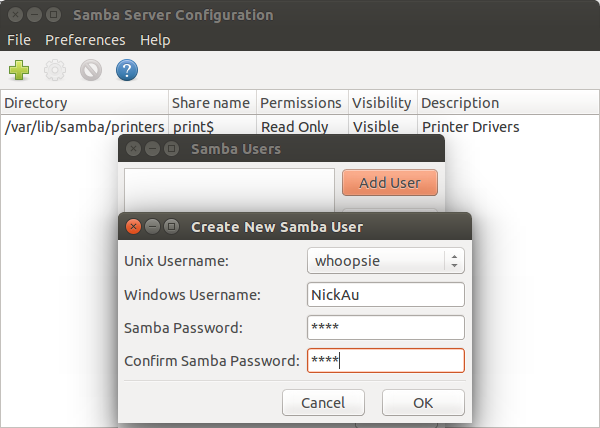Open the blue question mark Help icon
Image resolution: width=600 pixels, height=428 pixels.
click(127, 70)
